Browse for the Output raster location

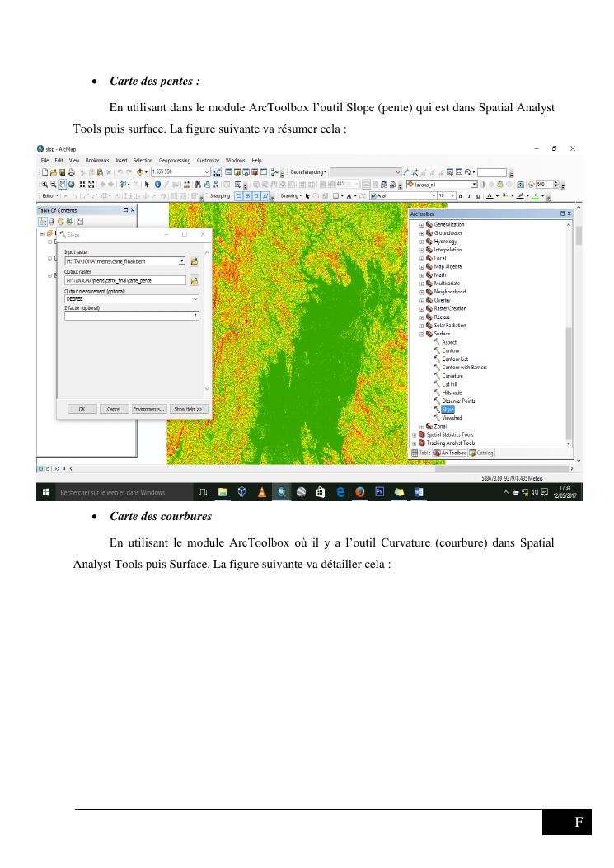(195, 280)
